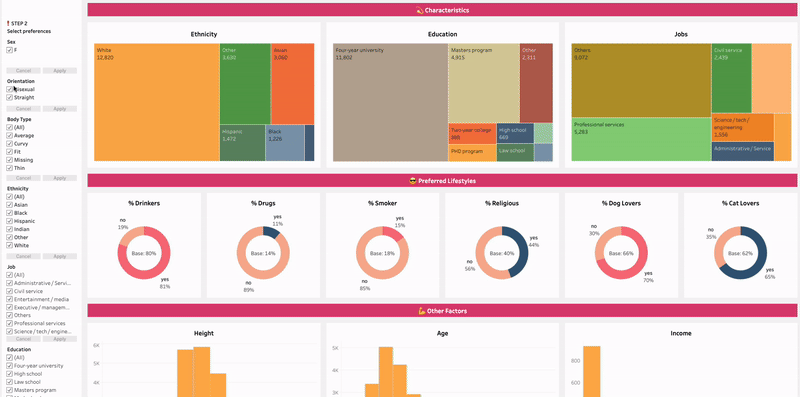Select the Black 1,226 treemap block
This screenshot has height=397, width=800.
pyautogui.click(x=285, y=143)
